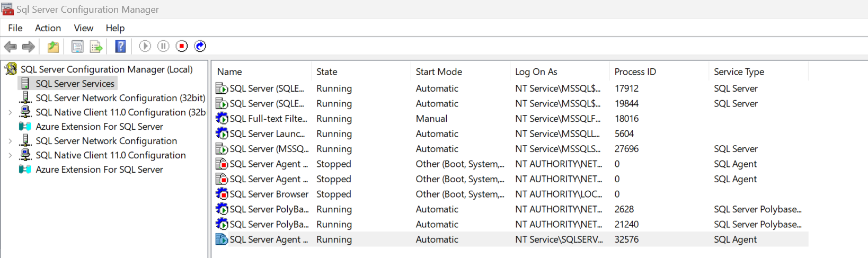Click the SQL Full-text Filter service icon
The image size is (868, 258).
click(222, 119)
